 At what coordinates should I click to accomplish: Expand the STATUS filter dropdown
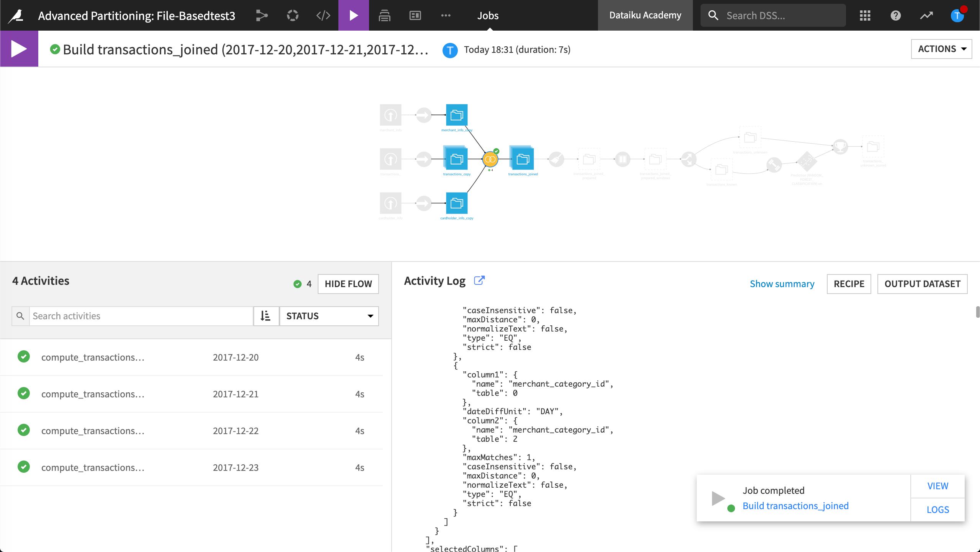(x=329, y=316)
